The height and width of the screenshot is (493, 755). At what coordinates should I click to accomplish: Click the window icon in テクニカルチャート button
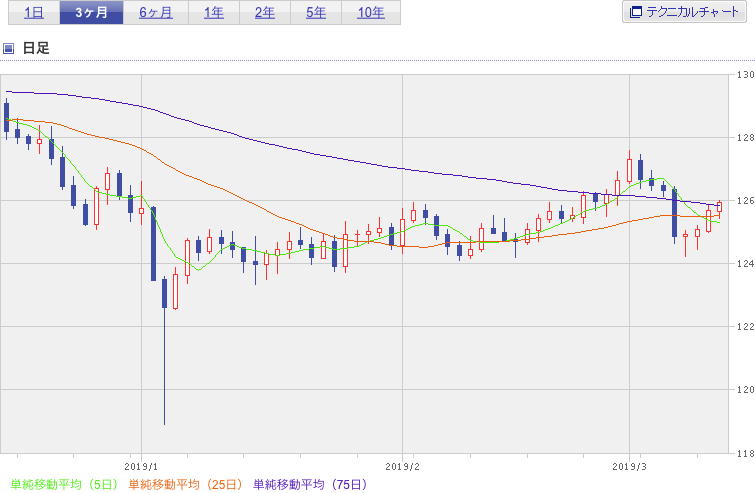[x=636, y=12]
